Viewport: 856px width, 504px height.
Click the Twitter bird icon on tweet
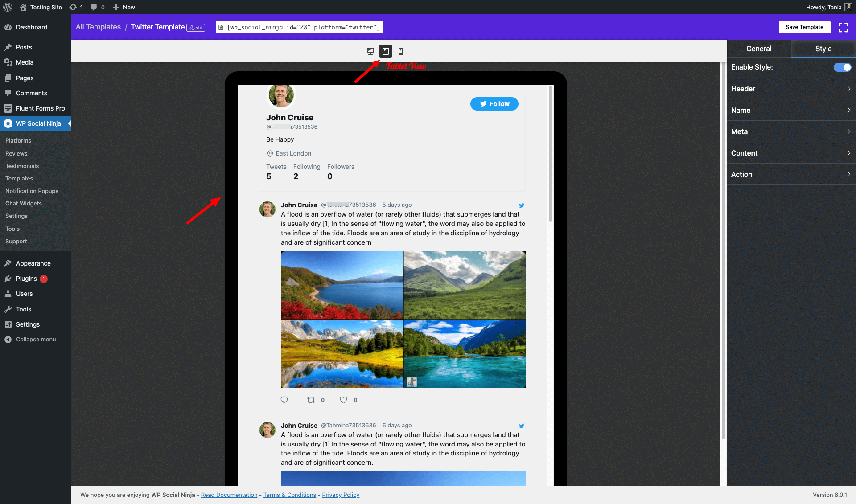click(521, 205)
